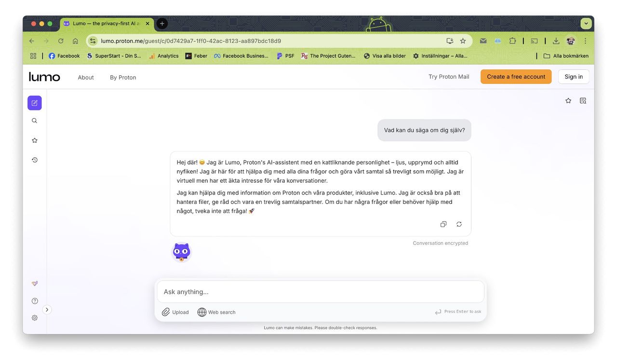Open the By Proton menu item
Image resolution: width=617 pixels, height=364 pixels.
coord(123,77)
